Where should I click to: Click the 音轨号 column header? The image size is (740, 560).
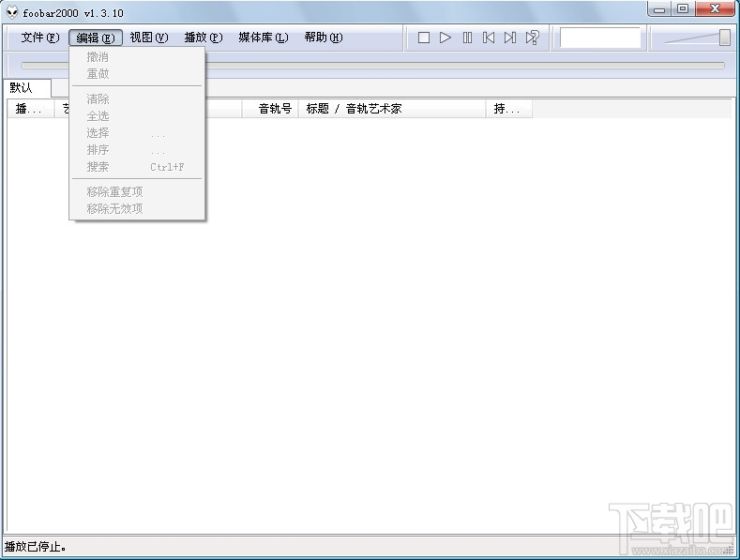pos(270,109)
